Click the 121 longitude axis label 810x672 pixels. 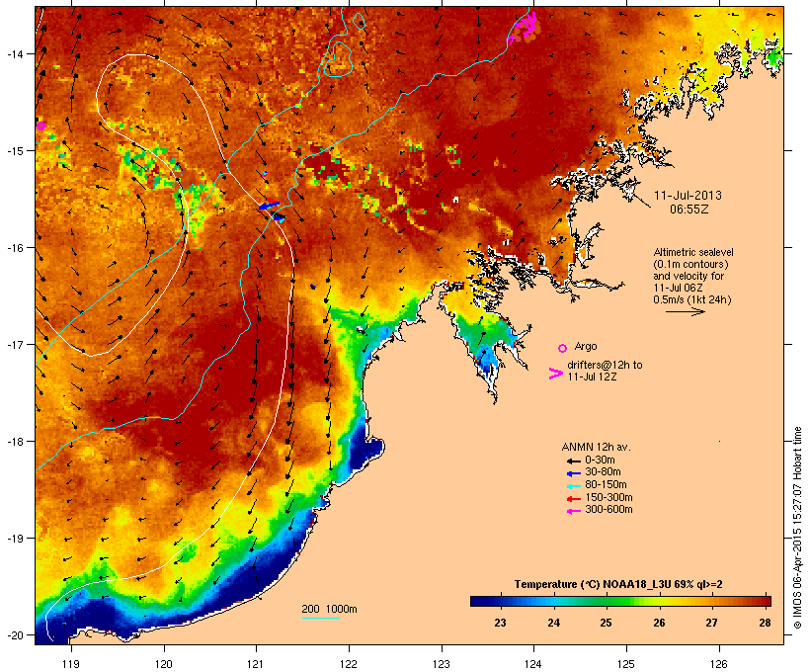pos(256,664)
